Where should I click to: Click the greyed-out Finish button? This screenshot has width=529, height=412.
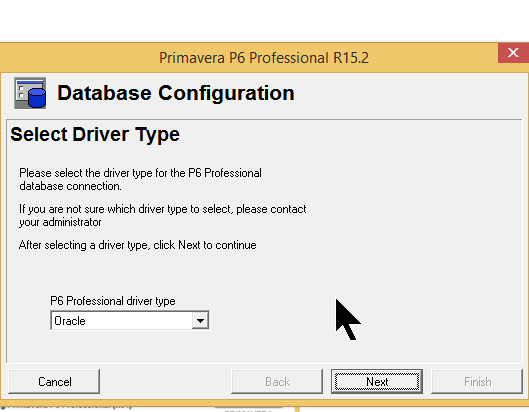pos(477,382)
